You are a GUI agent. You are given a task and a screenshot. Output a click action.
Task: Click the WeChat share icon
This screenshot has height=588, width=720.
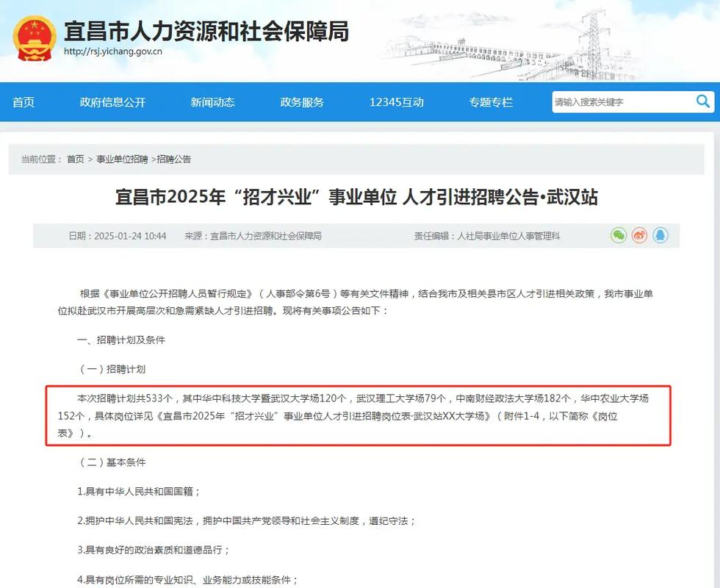pos(618,235)
